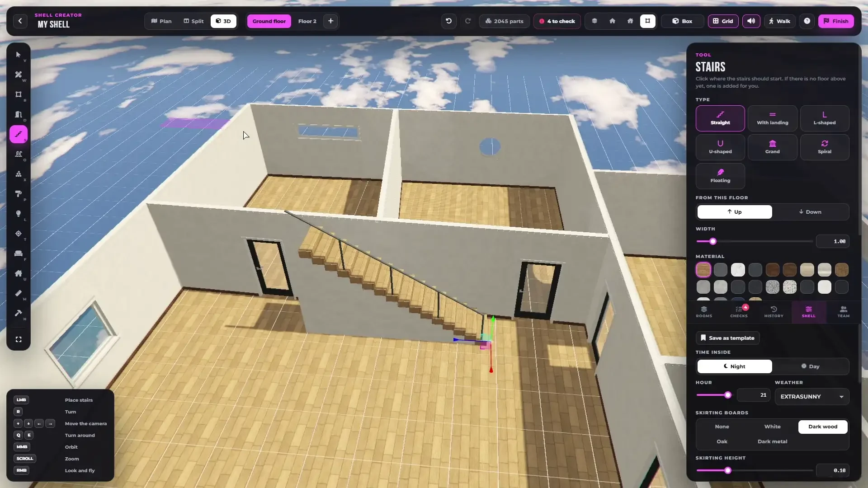The image size is (868, 488).
Task: Click Save as template
Action: (727, 338)
